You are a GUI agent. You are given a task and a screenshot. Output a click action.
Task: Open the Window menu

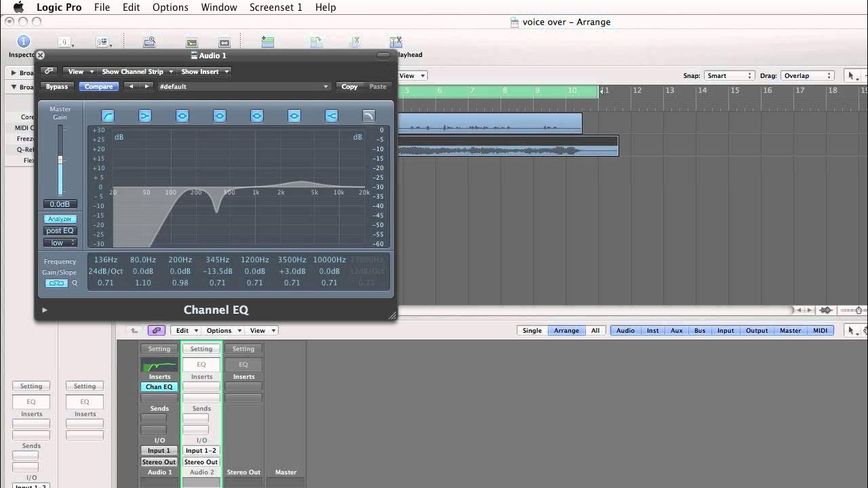tap(219, 7)
